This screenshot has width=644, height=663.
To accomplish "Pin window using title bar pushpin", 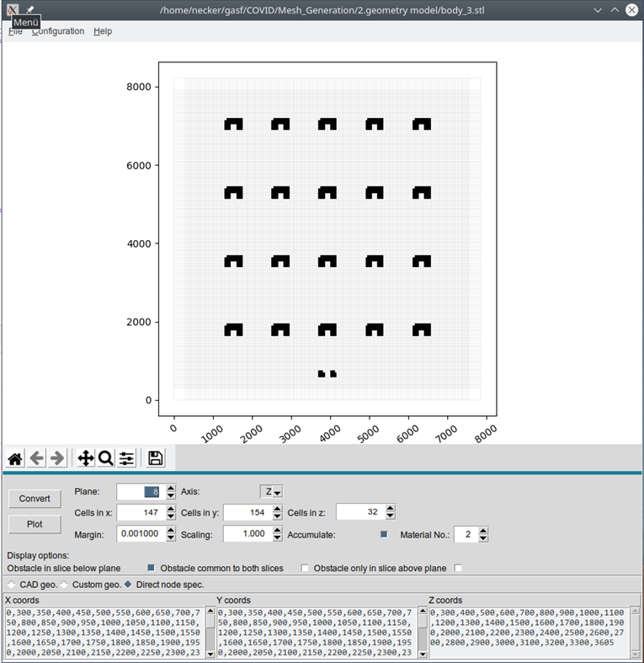I will tap(30, 9).
